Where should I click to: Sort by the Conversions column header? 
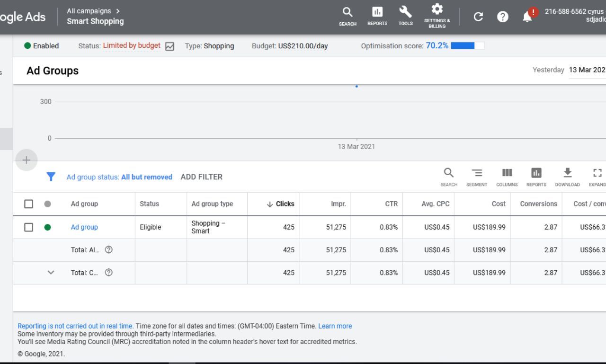538,204
